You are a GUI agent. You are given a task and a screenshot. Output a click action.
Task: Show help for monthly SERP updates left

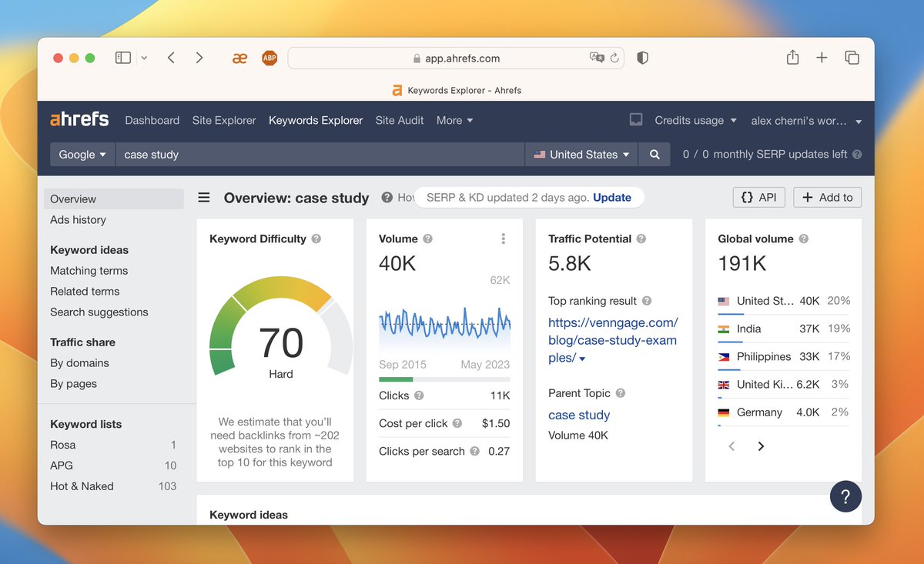click(x=857, y=154)
